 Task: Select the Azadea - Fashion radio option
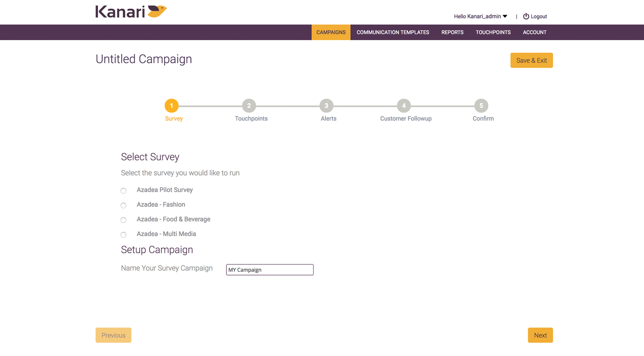(123, 205)
